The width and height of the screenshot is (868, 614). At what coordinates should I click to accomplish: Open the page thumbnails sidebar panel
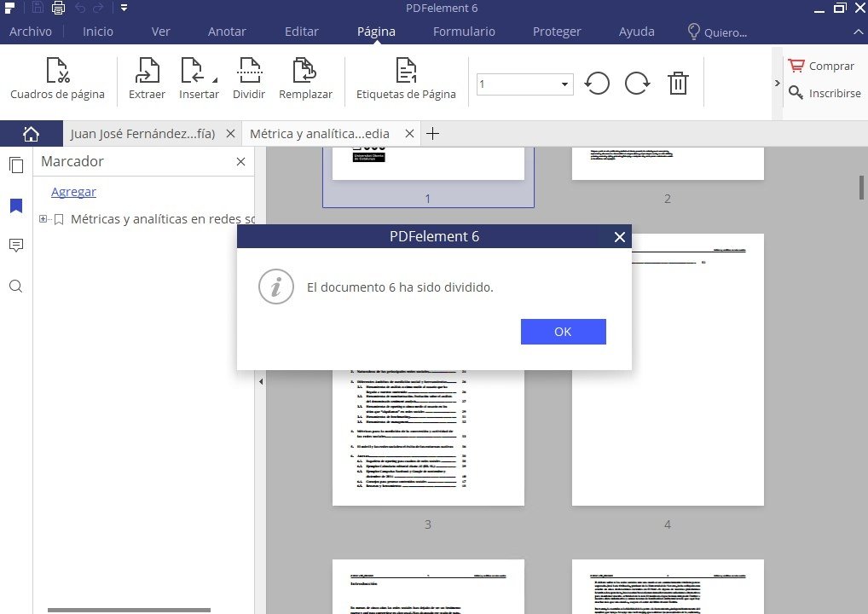pyautogui.click(x=16, y=165)
